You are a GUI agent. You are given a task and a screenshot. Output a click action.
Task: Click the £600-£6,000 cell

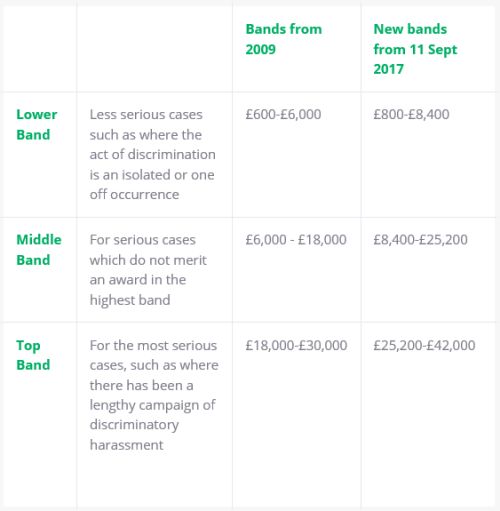[283, 114]
